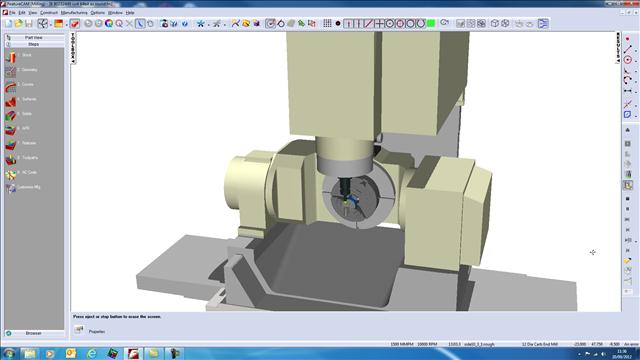Click the Part View button
Viewport: 640px width, 360px height.
click(x=34, y=38)
